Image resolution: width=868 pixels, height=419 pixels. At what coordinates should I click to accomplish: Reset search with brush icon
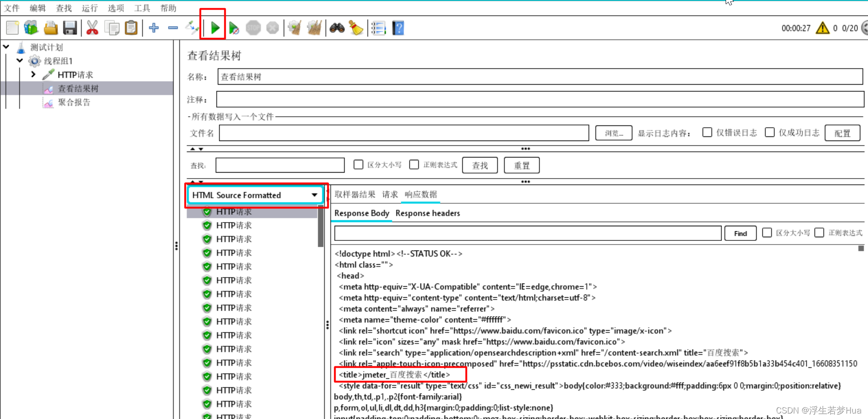point(356,28)
